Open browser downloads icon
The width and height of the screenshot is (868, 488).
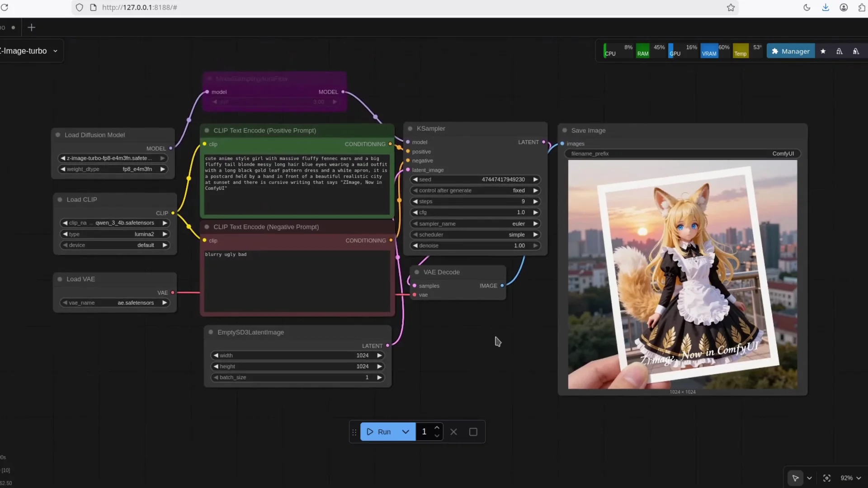825,7
